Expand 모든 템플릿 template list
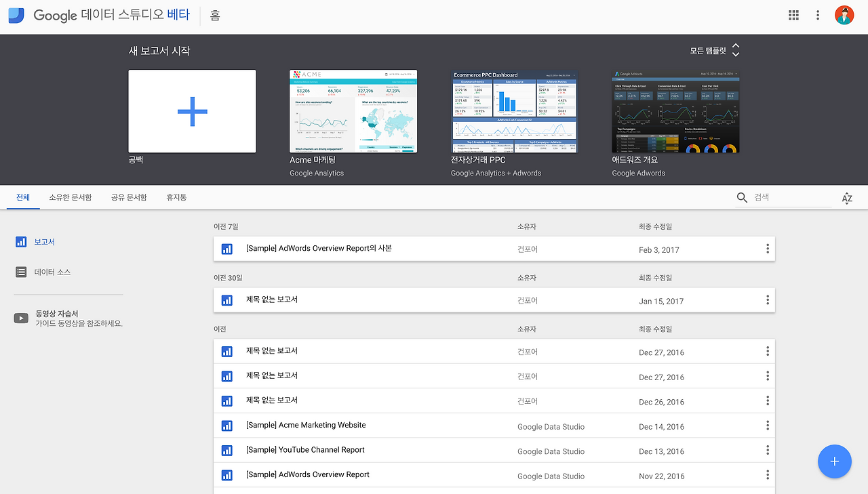 tap(715, 51)
